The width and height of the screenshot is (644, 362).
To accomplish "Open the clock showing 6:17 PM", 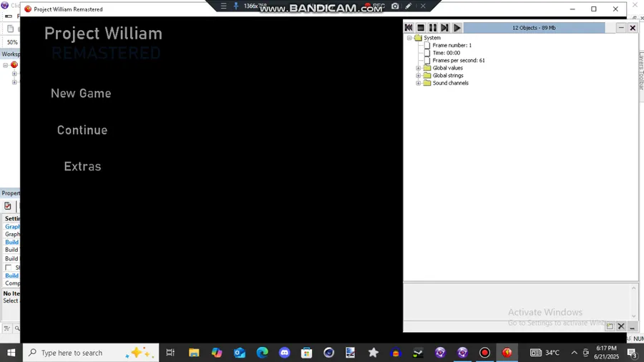I will pos(606,353).
